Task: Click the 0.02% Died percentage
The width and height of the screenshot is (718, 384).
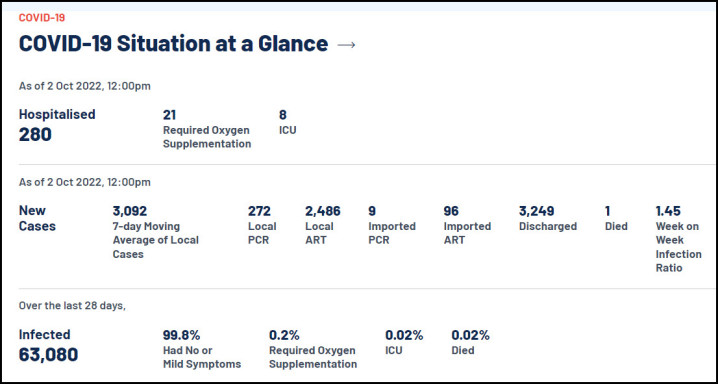Action: click(x=470, y=342)
